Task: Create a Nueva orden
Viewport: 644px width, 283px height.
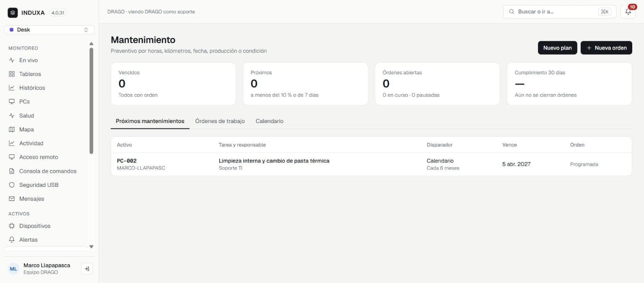Action: 606,48
